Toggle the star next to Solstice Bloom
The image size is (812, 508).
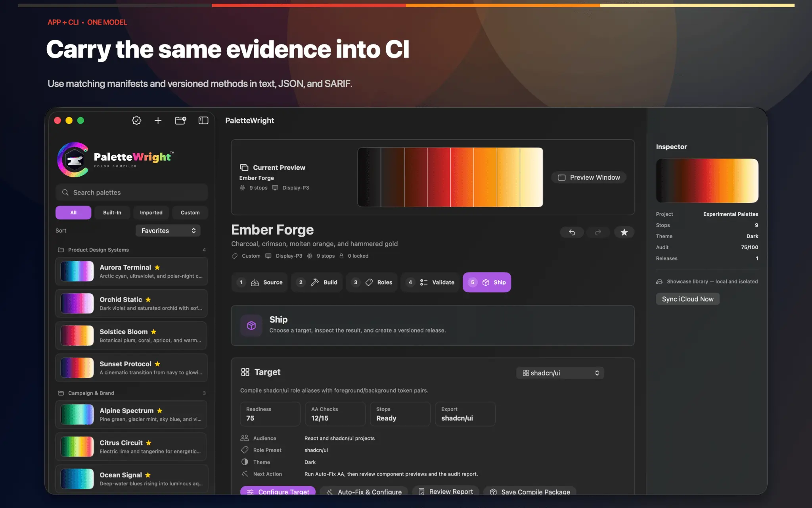pos(153,332)
